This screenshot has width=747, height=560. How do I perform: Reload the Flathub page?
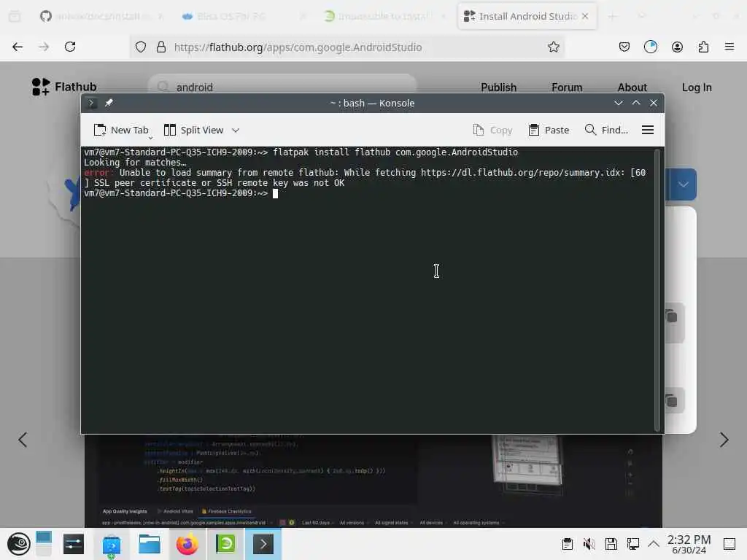click(x=70, y=47)
